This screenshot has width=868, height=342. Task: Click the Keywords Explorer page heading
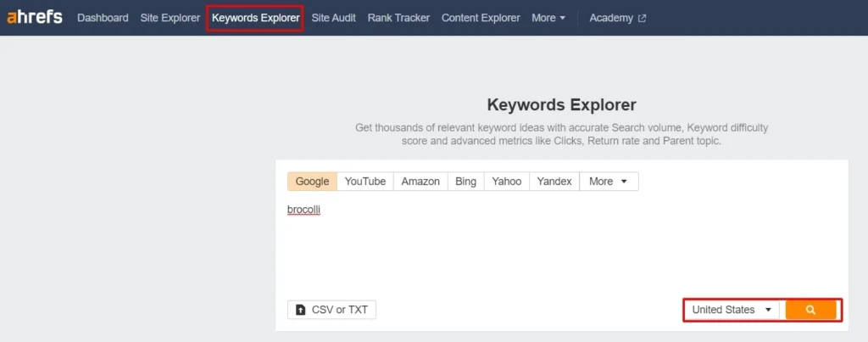pos(561,104)
